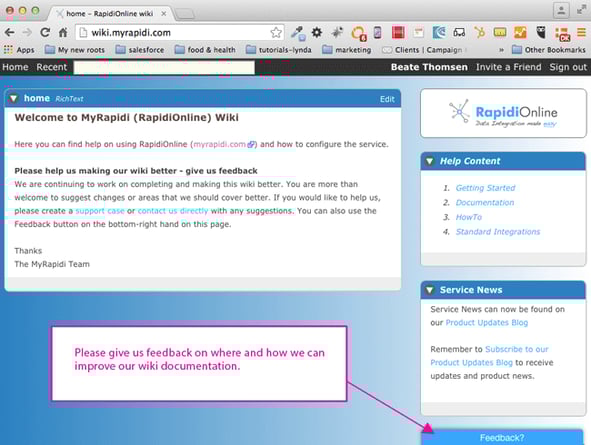The image size is (591, 445).
Task: Click the browser forward arrow
Action: (27, 33)
